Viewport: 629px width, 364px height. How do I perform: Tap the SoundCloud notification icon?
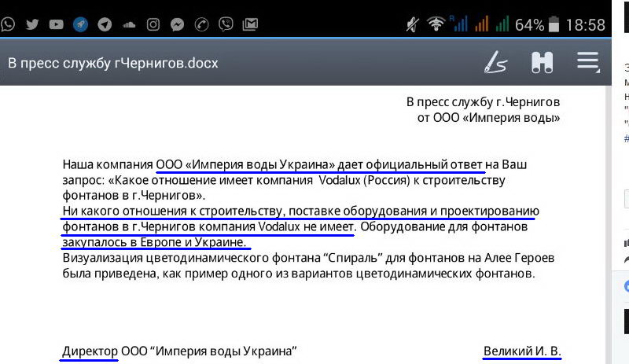point(129,24)
